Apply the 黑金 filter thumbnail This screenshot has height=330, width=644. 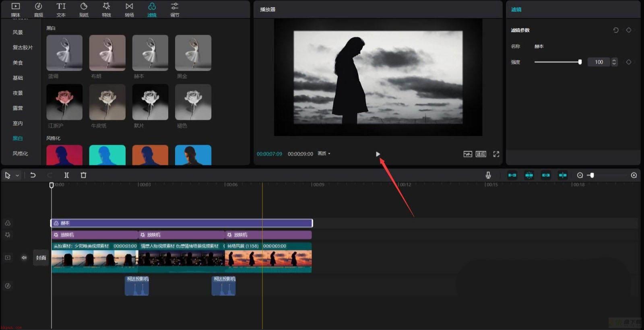[x=193, y=53]
